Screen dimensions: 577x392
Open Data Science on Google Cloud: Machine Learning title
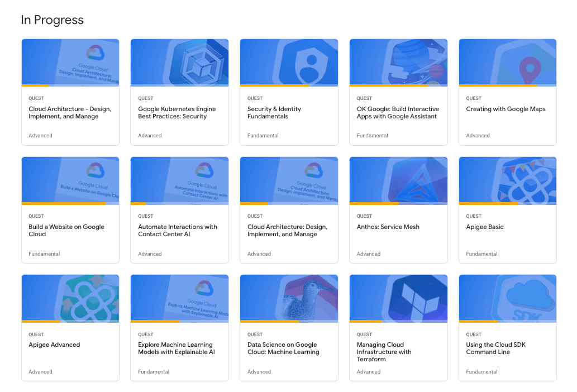283,348
